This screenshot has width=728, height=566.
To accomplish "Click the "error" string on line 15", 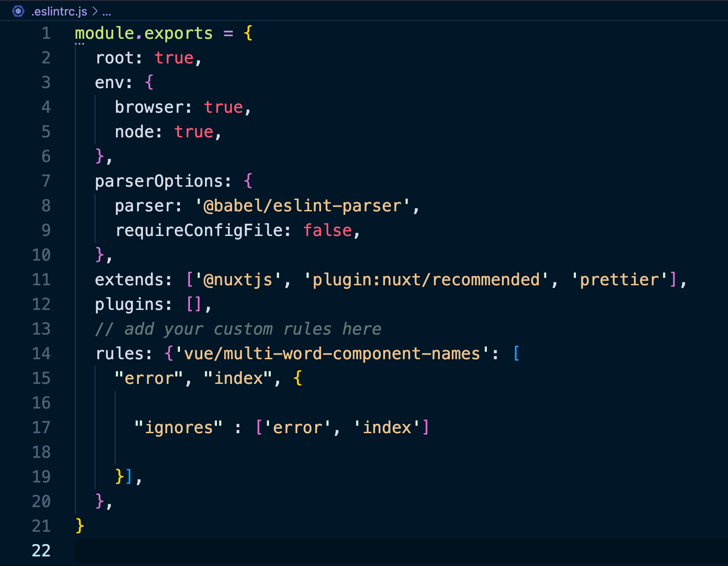I will coord(149,378).
